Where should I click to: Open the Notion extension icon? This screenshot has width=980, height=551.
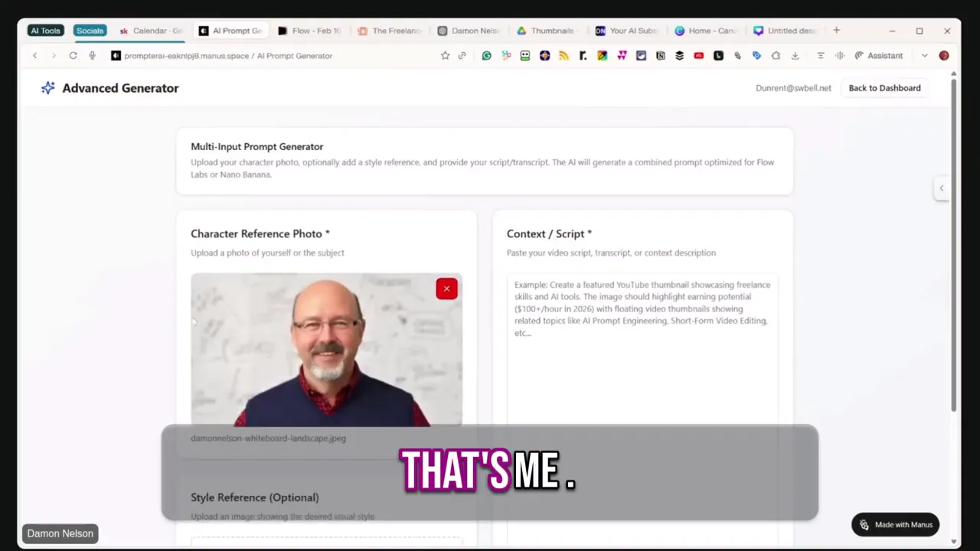tap(660, 56)
